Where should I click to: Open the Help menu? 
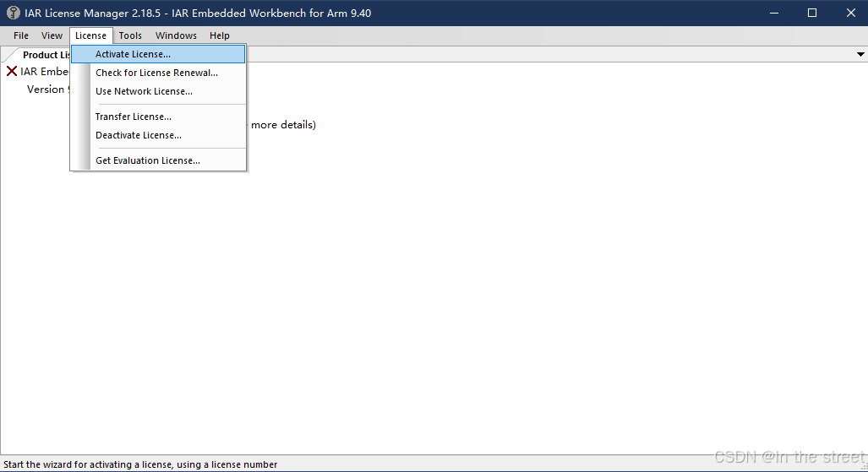click(x=219, y=35)
